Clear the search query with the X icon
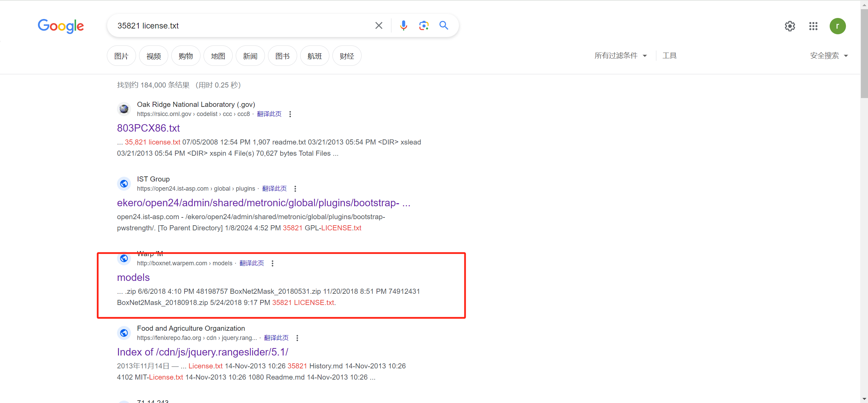868x403 pixels. (379, 25)
